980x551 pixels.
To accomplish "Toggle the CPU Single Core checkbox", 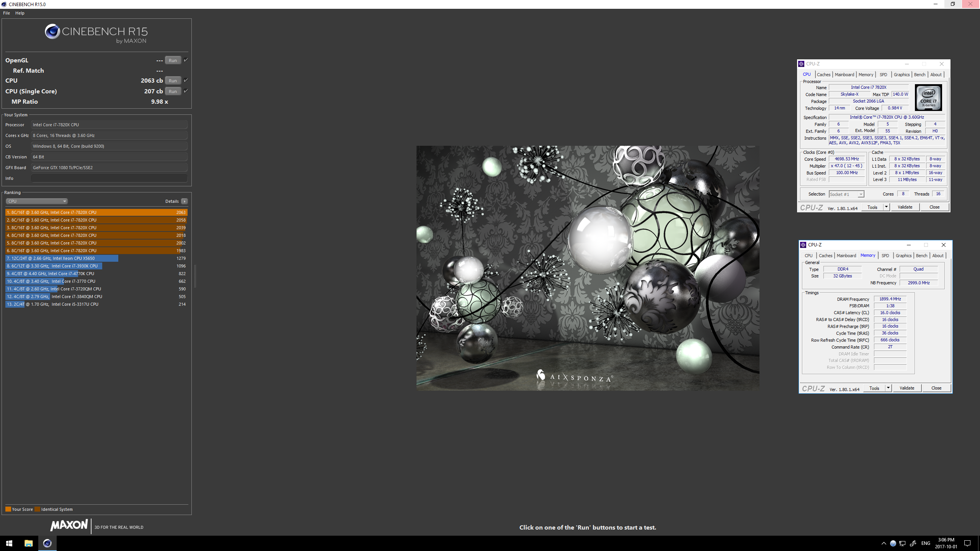I will [x=186, y=91].
